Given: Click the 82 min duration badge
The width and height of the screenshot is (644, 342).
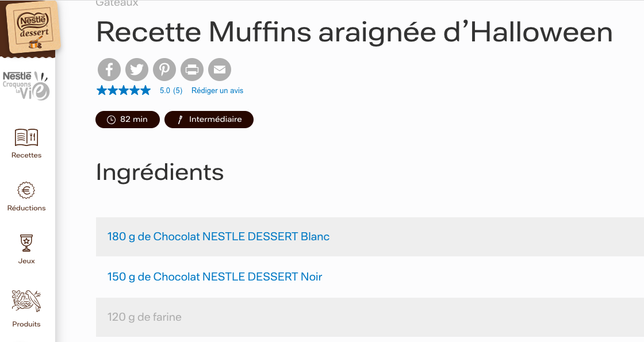Looking at the screenshot, I should tap(128, 120).
